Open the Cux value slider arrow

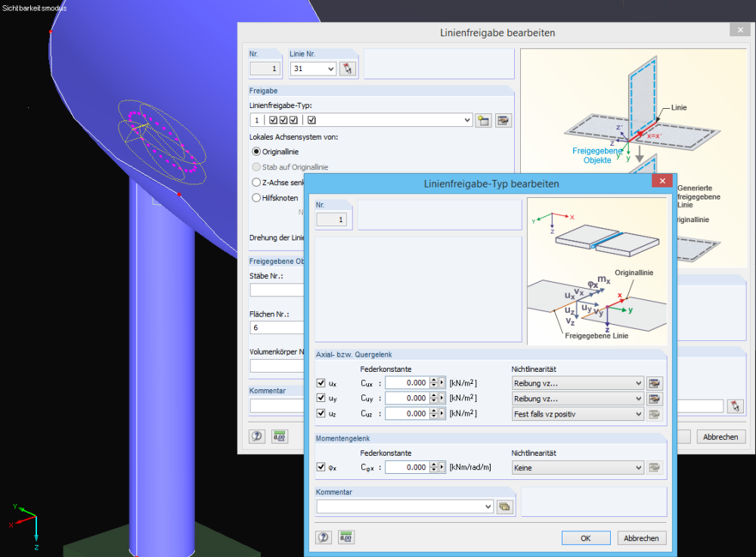pyautogui.click(x=442, y=383)
